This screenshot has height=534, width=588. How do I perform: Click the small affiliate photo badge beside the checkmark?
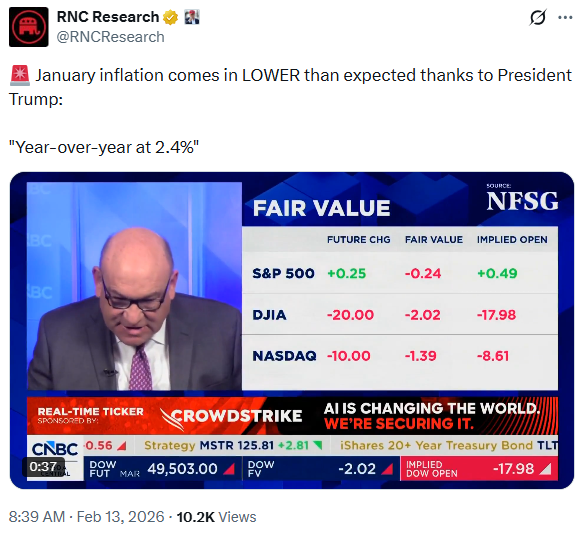[x=192, y=17]
